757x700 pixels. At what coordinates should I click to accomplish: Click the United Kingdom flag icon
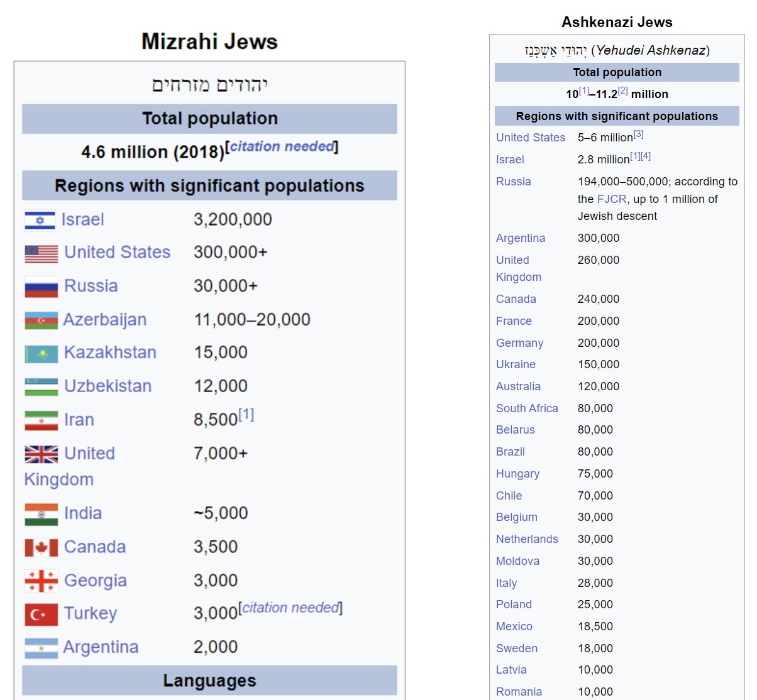click(x=41, y=454)
